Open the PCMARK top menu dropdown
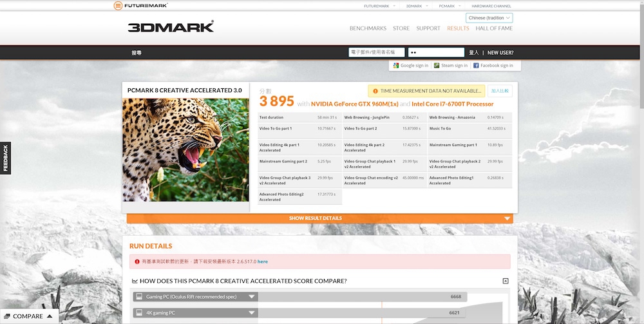Image resolution: width=644 pixels, height=324 pixels. pos(460,6)
